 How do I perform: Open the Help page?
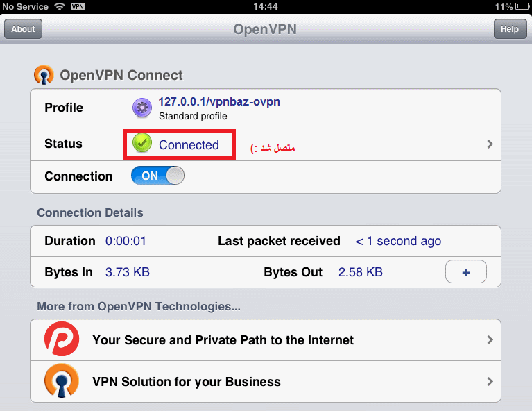510,29
